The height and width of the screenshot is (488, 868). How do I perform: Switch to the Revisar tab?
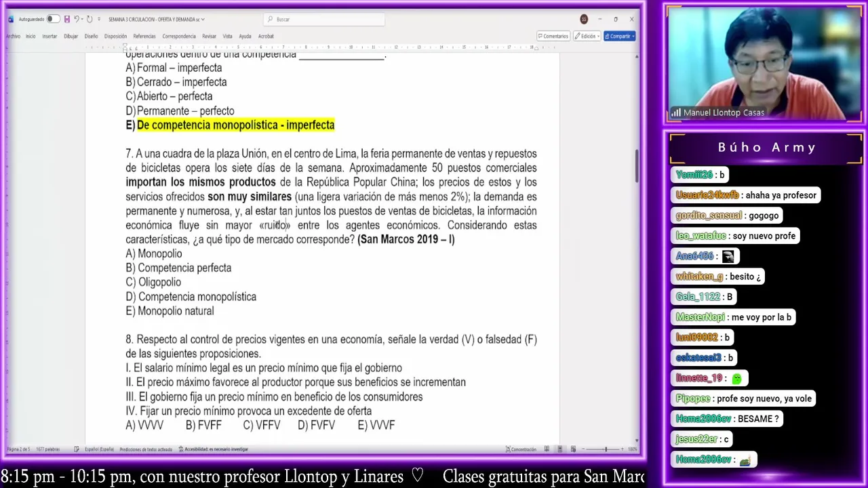(x=209, y=36)
